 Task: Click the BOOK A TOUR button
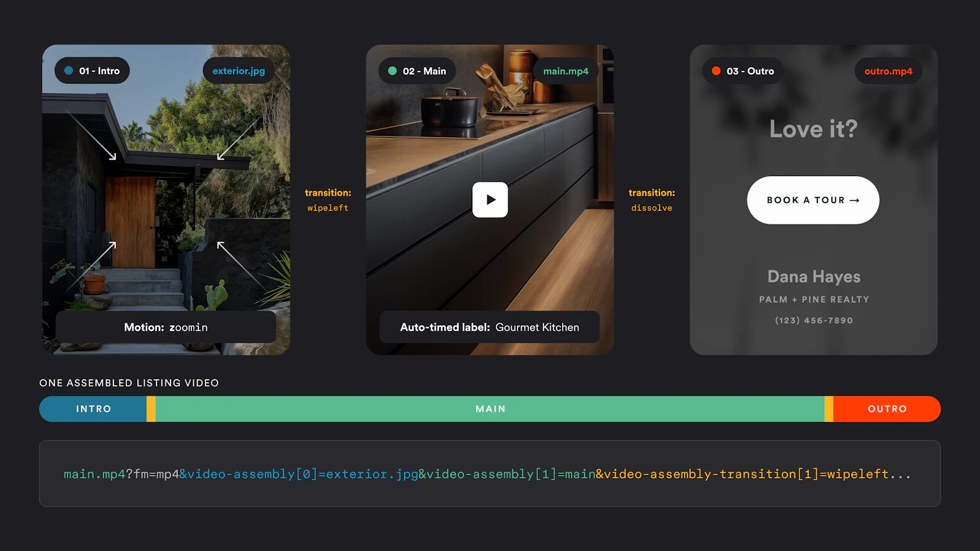point(813,200)
